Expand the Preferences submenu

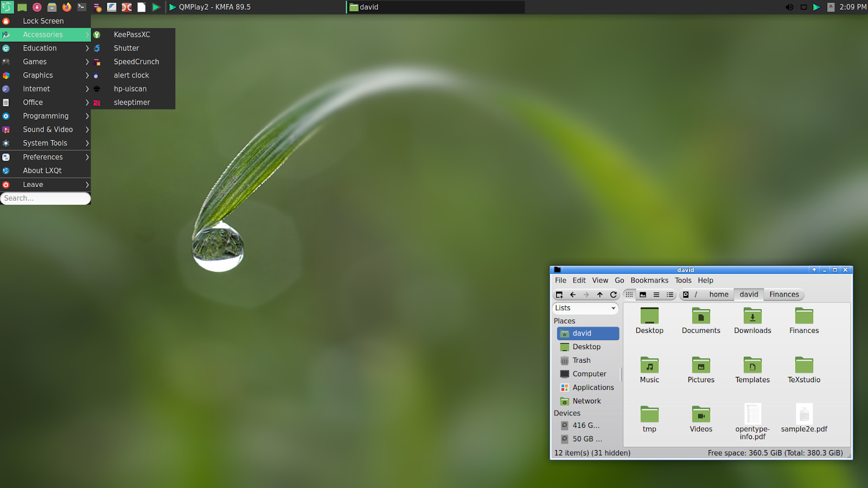coord(46,157)
